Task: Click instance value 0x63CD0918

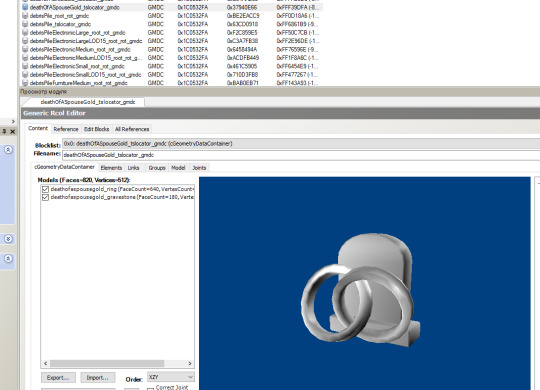Action: 242,24
